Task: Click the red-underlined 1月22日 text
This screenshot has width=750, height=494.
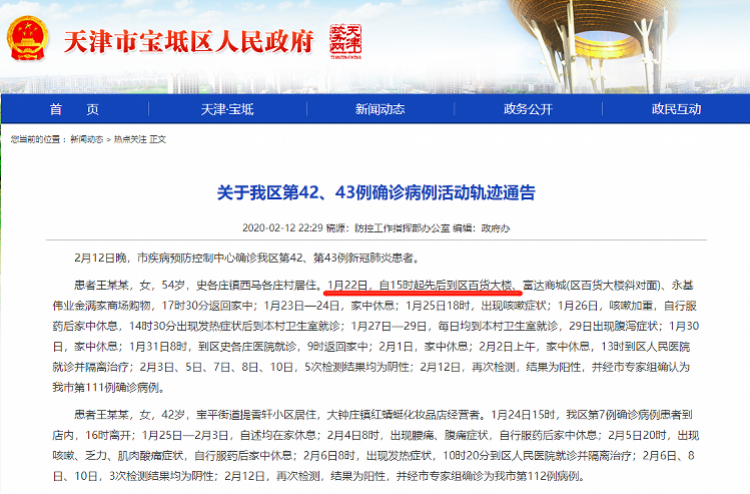Action: (349, 284)
